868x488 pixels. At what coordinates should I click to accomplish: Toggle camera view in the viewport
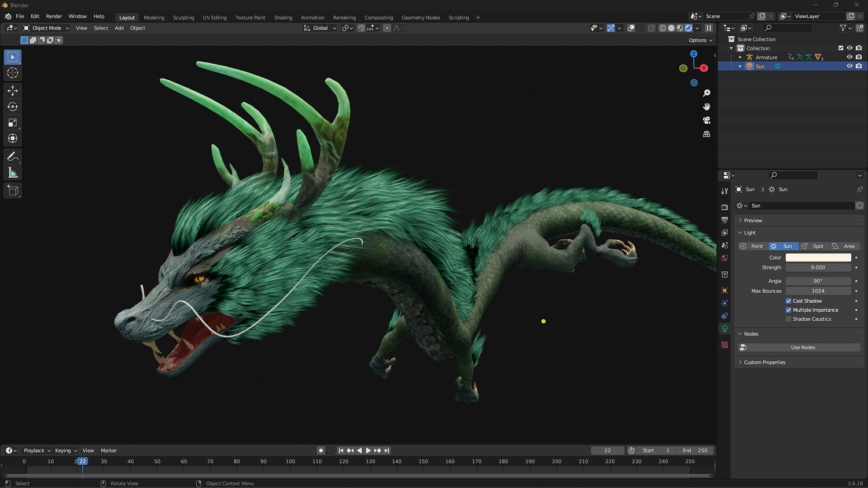(707, 120)
